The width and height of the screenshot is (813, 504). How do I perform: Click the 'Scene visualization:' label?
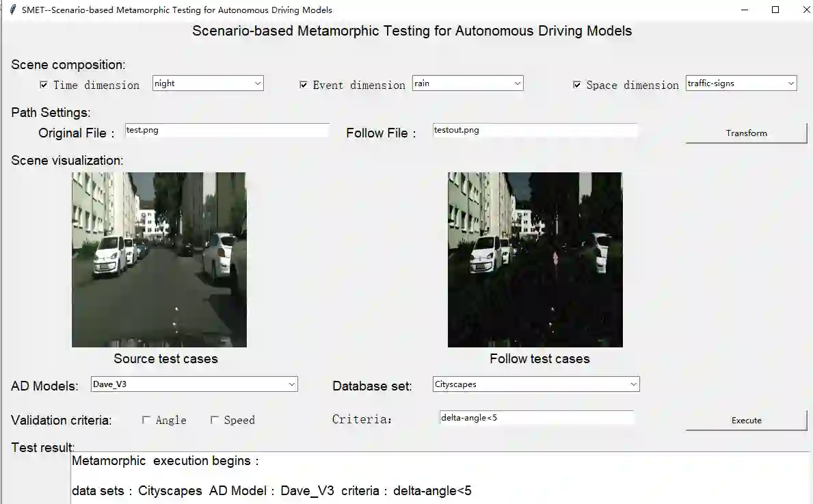point(67,161)
